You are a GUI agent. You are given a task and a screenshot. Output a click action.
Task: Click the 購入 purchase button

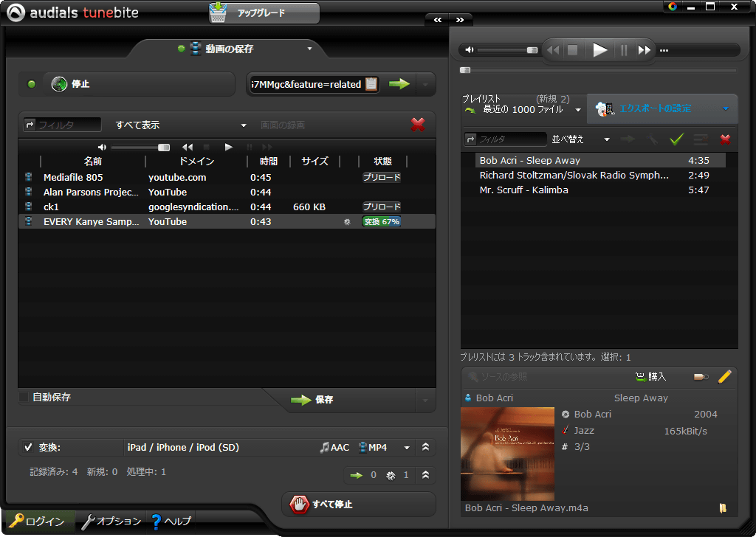[x=650, y=377]
